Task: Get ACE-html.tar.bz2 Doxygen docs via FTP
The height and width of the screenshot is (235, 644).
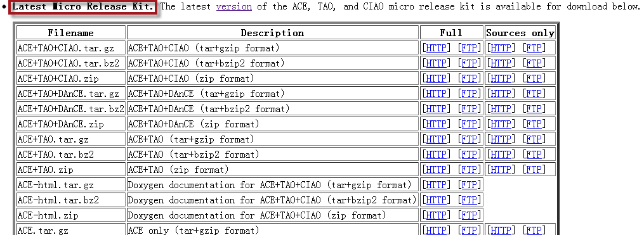Action: [x=469, y=200]
